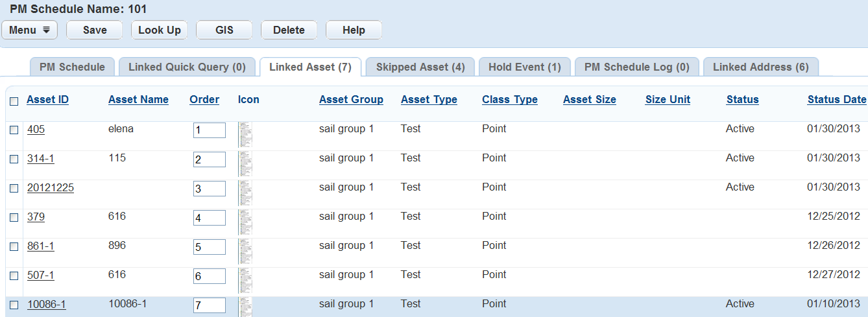This screenshot has height=317, width=868.
Task: Select the checkbox for asset 10086-1
Action: tap(14, 305)
